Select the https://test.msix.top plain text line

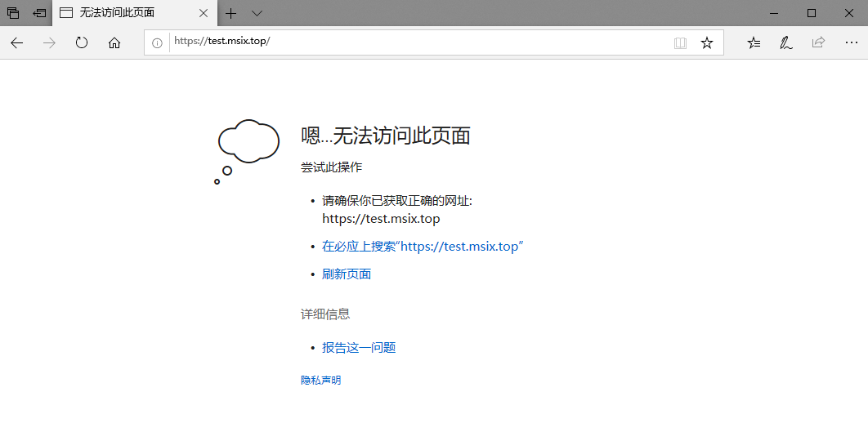coord(381,219)
